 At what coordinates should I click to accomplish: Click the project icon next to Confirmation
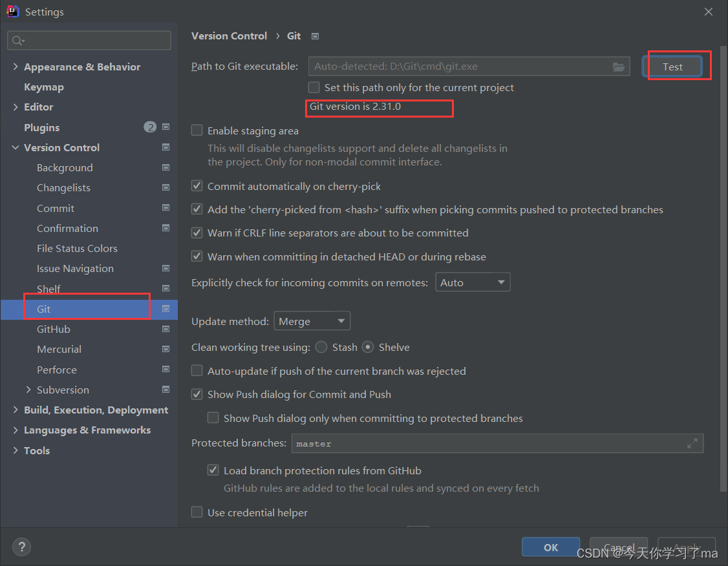(166, 228)
